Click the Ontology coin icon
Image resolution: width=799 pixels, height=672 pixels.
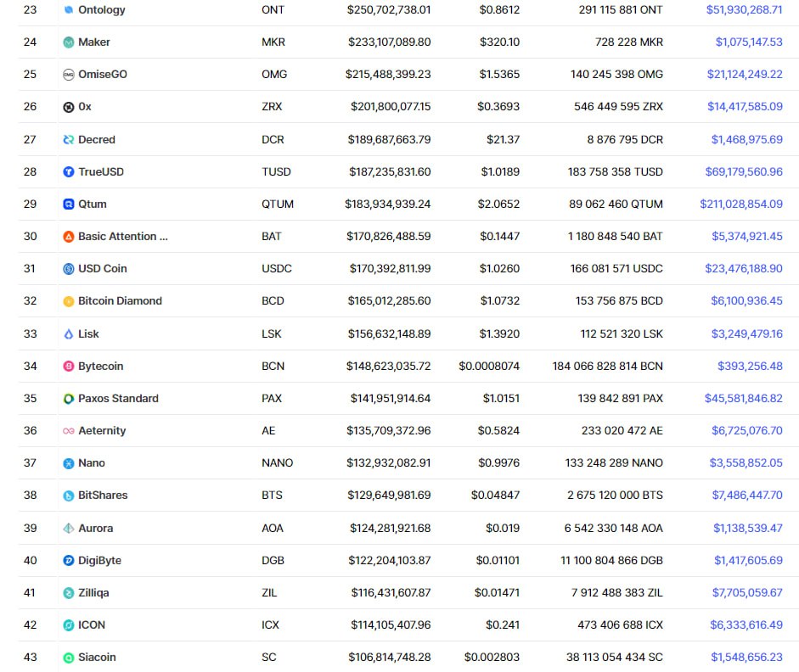click(68, 9)
